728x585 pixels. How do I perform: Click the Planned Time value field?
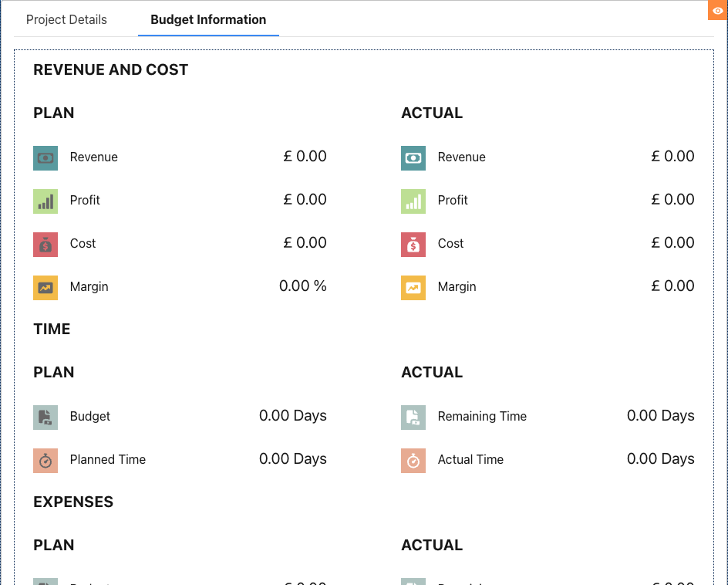coord(293,458)
